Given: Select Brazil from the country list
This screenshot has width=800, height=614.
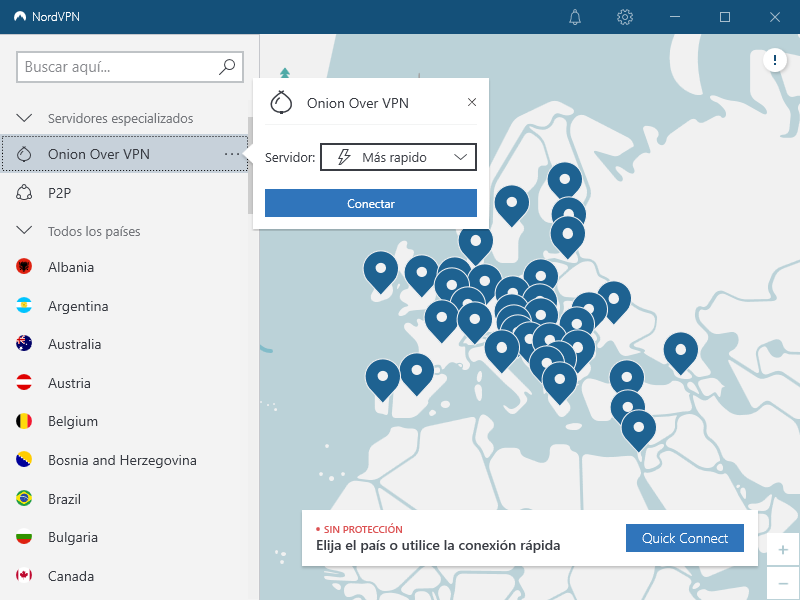Looking at the screenshot, I should 124,498.
